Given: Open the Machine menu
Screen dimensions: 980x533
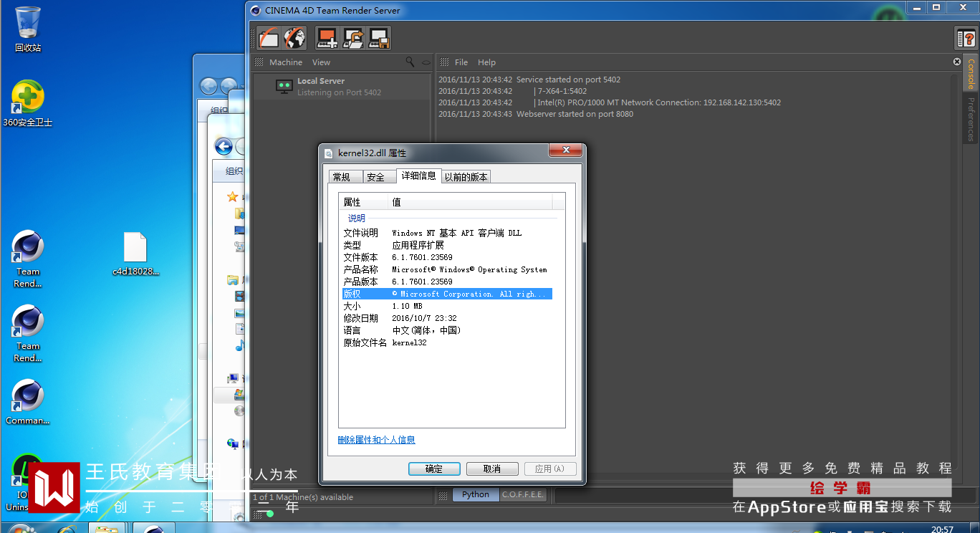Looking at the screenshot, I should [286, 62].
